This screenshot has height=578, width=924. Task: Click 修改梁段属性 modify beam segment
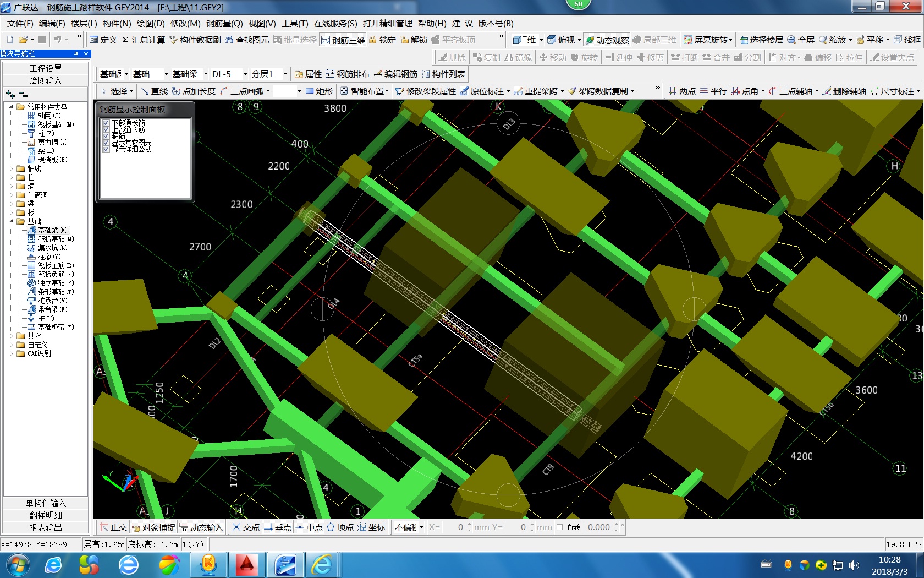click(426, 91)
